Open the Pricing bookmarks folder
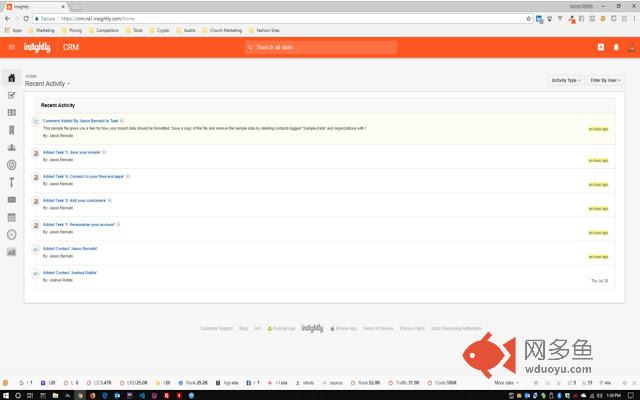The width and height of the screenshot is (640, 400). [x=71, y=30]
